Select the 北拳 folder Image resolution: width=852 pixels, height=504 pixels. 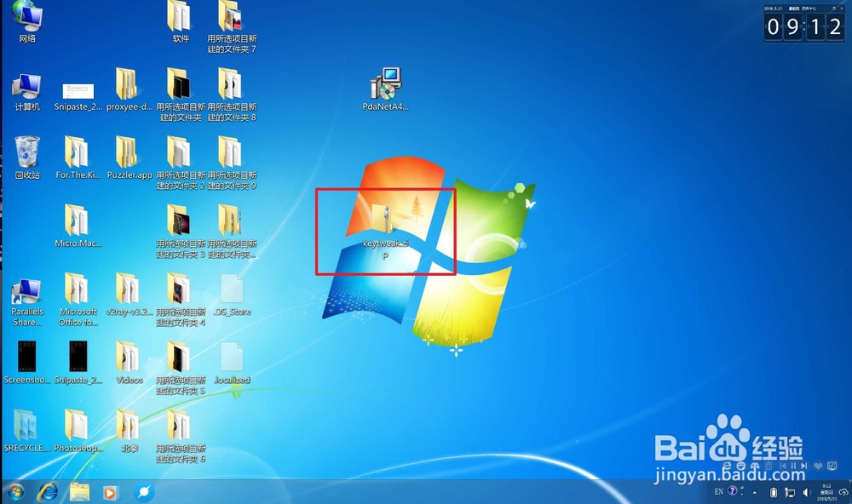tap(130, 432)
